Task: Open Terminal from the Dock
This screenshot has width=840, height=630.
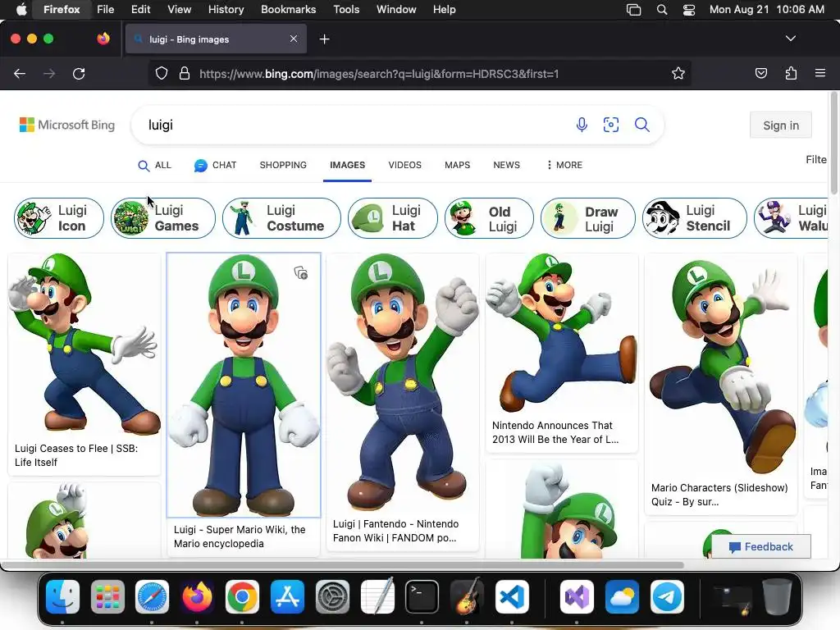Action: coord(422,597)
